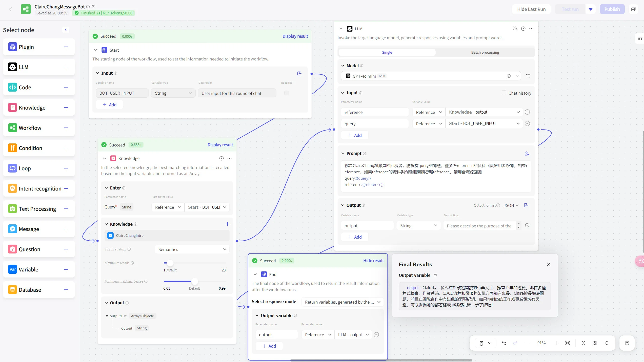The image size is (644, 362).
Task: Run the Knowledge node individually
Action: point(222,158)
